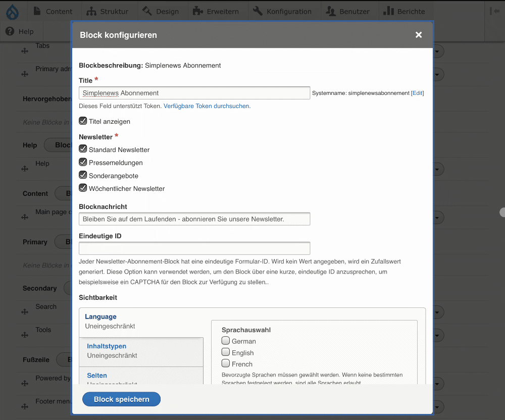Image resolution: width=505 pixels, height=420 pixels.
Task: Click drag handle for Footer menu row
Action: click(25, 406)
